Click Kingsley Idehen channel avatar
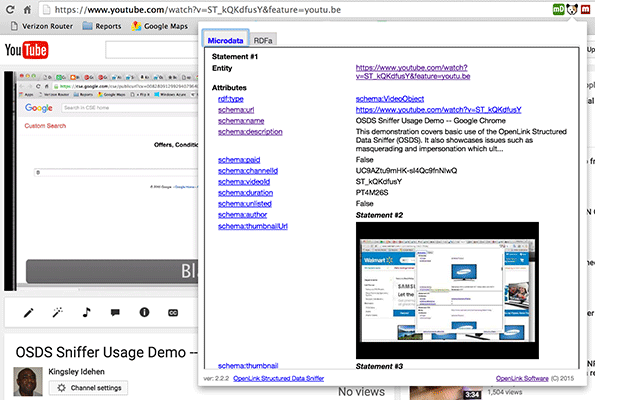 click(x=28, y=382)
